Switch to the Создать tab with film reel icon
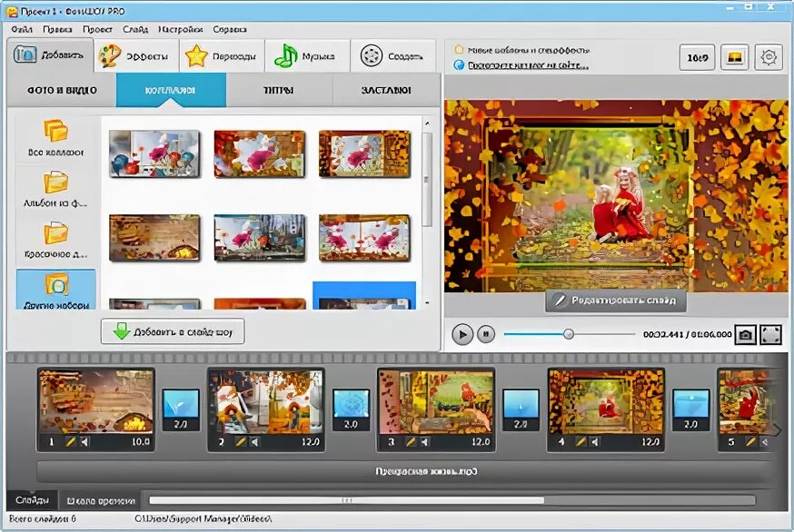 point(393,55)
